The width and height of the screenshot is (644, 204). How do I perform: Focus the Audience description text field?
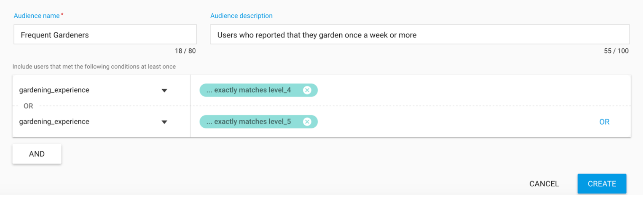(x=419, y=35)
